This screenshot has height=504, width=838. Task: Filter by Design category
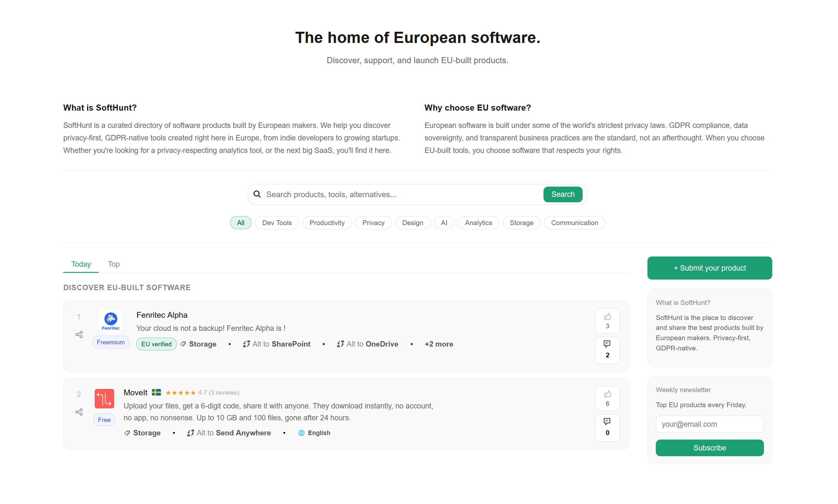click(413, 223)
